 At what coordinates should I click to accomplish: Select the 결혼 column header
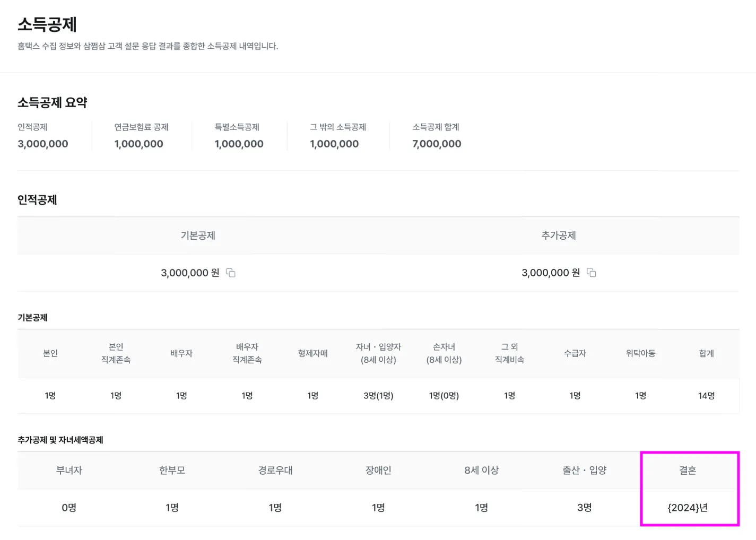pos(688,471)
